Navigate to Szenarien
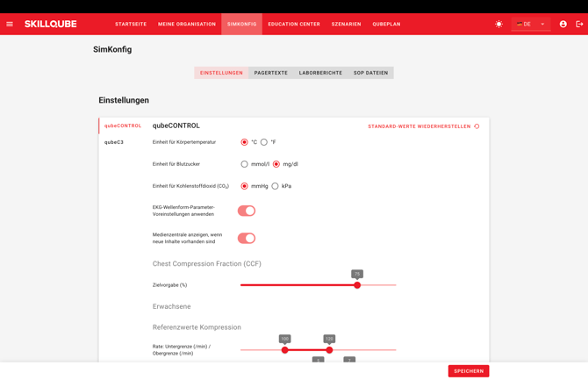 [346, 24]
